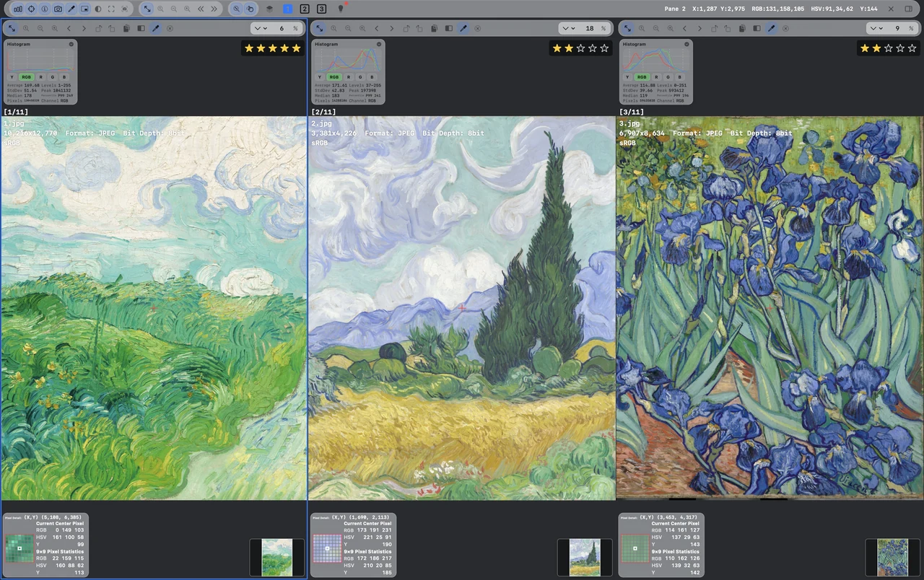Click the navigator thumbnail in 2.jpg pane
The height and width of the screenshot is (580, 924).
click(585, 557)
